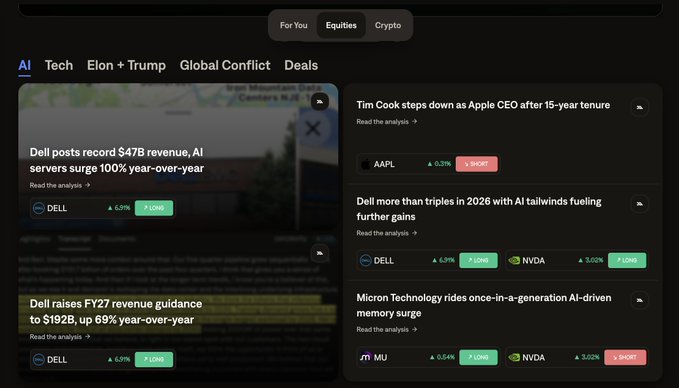Click Apple logo in AAPL ticker chip
Viewport: 679px width, 388px height.
(366, 164)
